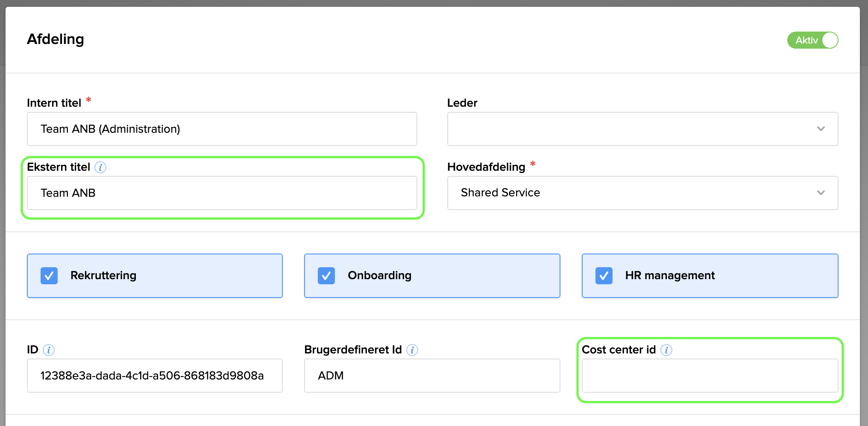The image size is (868, 426).
Task: Click the Leder dropdown chevron arrow
Action: tap(821, 129)
